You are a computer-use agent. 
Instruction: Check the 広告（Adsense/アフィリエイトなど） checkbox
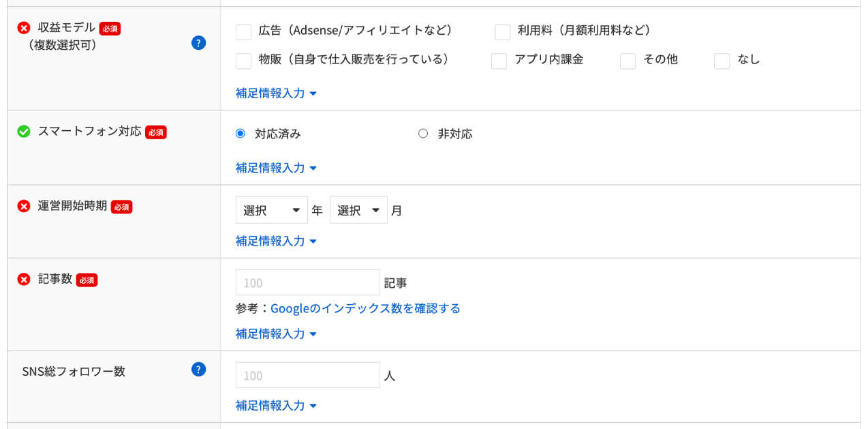(x=243, y=32)
